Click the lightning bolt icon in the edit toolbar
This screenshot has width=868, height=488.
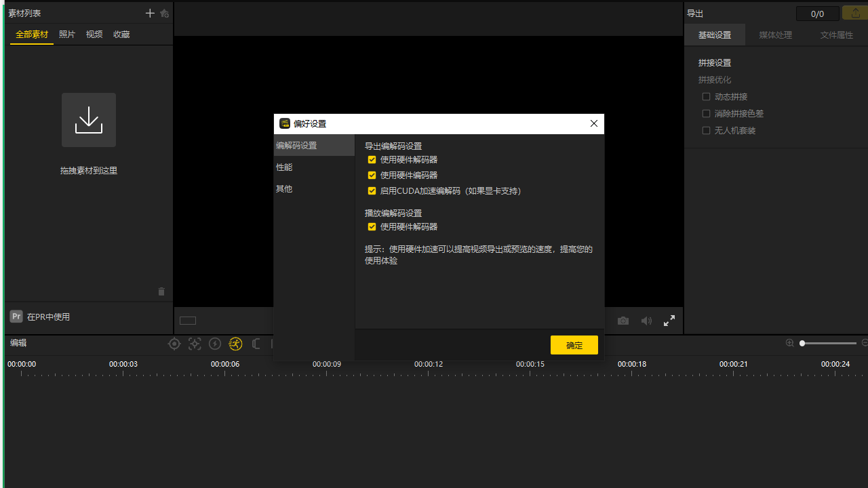(215, 344)
